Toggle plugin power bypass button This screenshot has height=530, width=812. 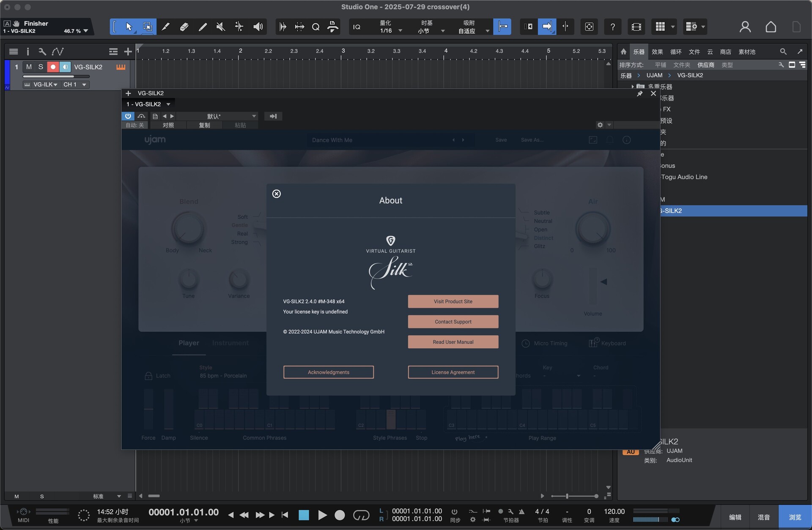click(x=128, y=116)
